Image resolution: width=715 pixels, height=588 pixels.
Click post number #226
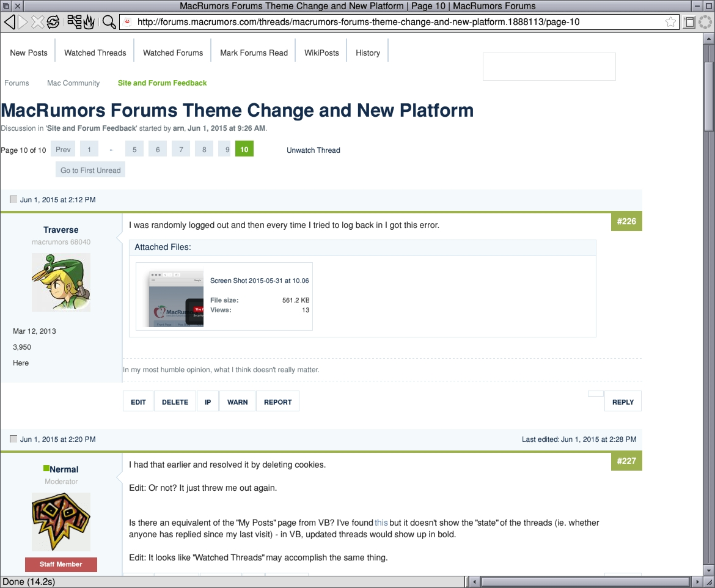pyautogui.click(x=626, y=221)
